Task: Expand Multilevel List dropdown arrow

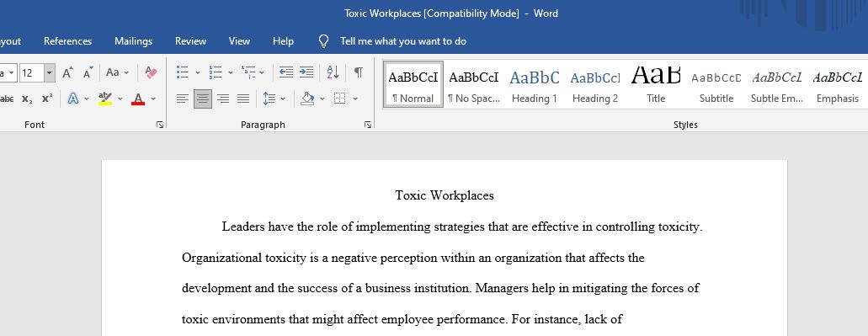Action: tap(262, 72)
